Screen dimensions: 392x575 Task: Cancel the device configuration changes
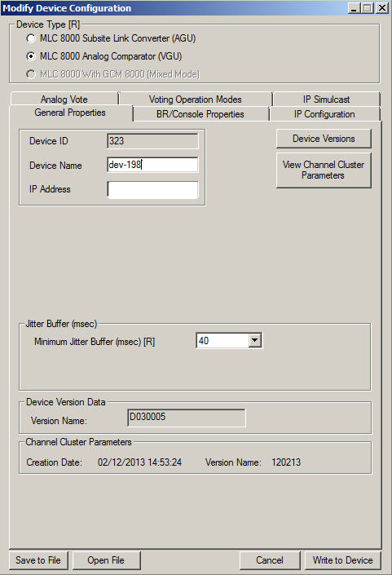click(270, 560)
